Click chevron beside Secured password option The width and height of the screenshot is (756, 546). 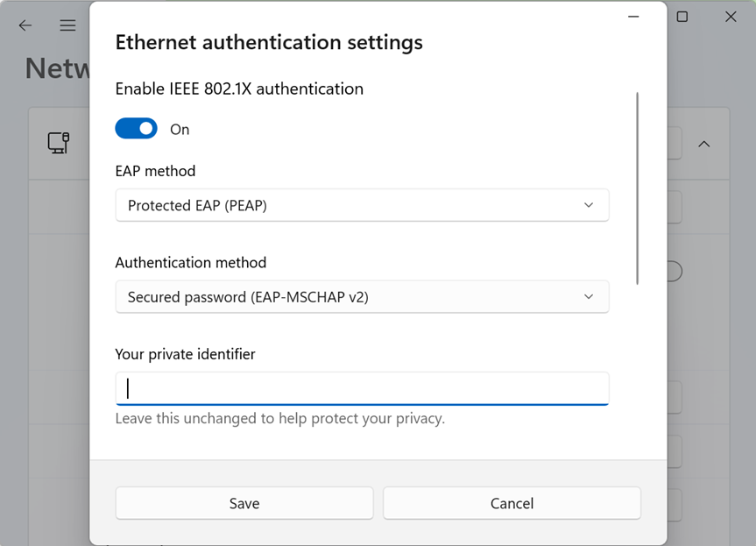pos(589,297)
